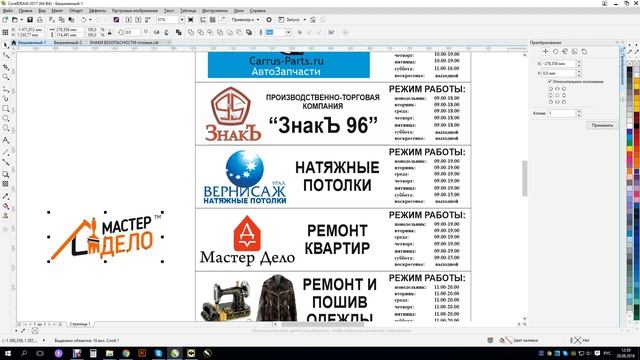The image size is (640, 360).
Task: Select the Eyedropper tool in toolbox
Action: pos(5,196)
